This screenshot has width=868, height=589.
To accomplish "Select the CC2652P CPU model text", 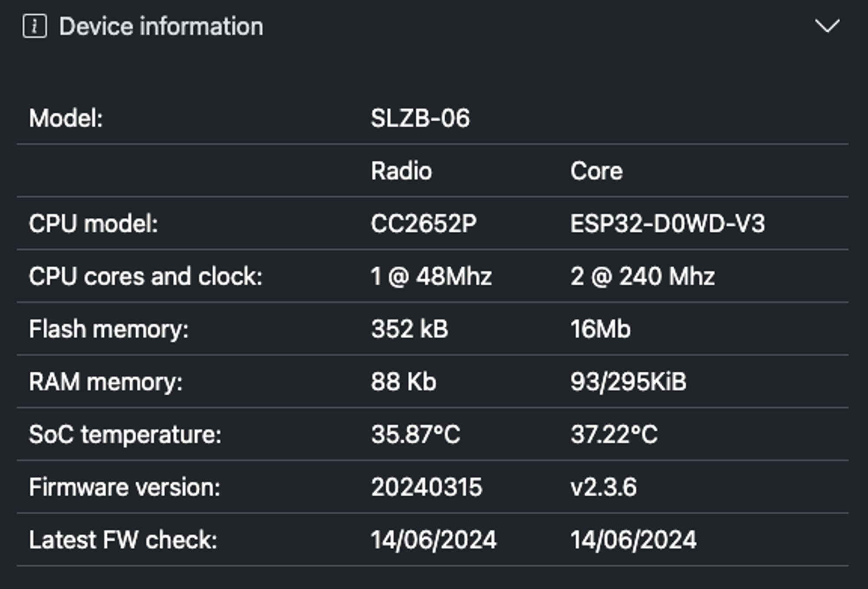I will (424, 224).
